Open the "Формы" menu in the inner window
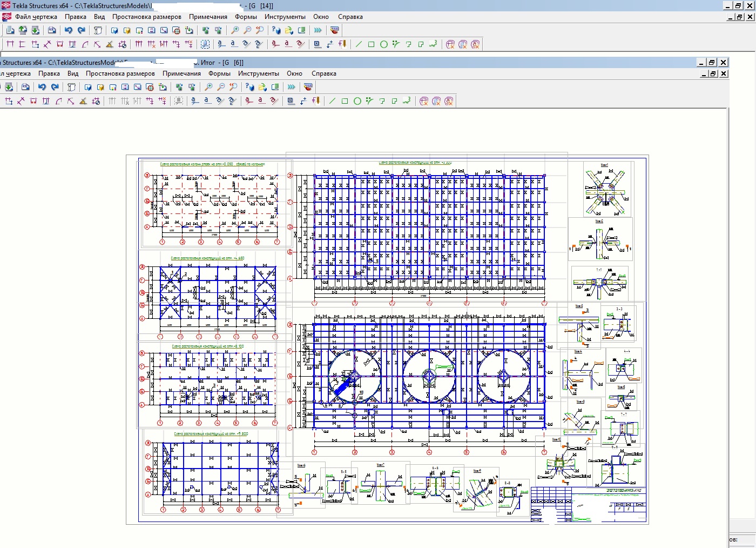This screenshot has height=548, width=756. pyautogui.click(x=219, y=73)
